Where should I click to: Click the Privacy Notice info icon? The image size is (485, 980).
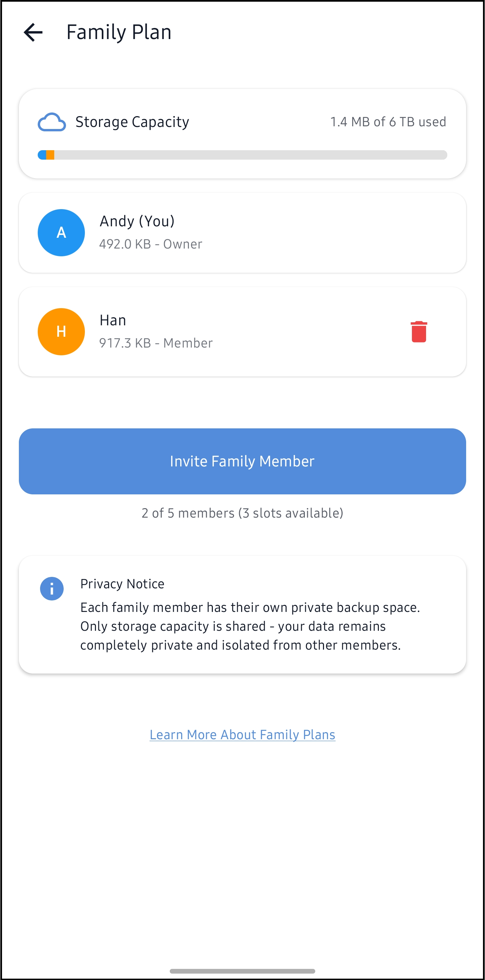tap(52, 589)
